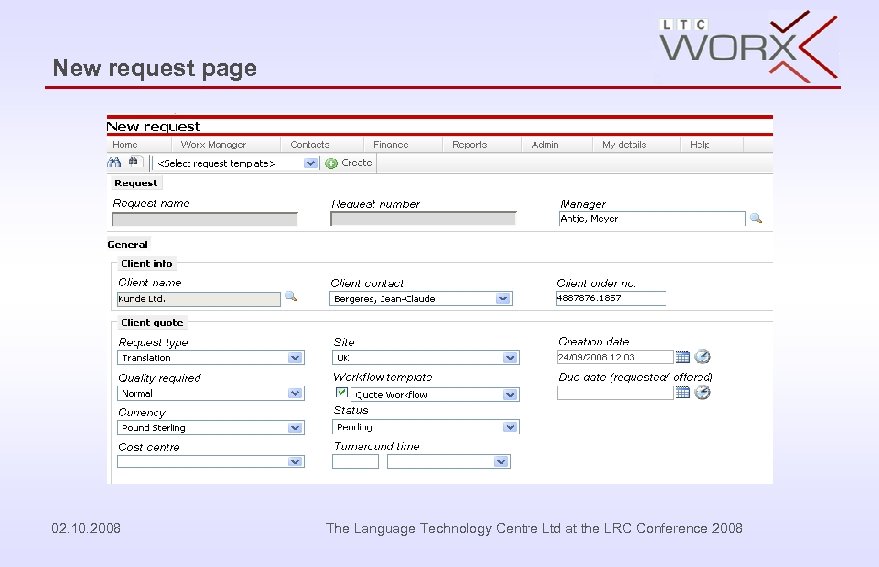Expand the Status Pending dropdown
879x567 pixels.
coord(510,427)
